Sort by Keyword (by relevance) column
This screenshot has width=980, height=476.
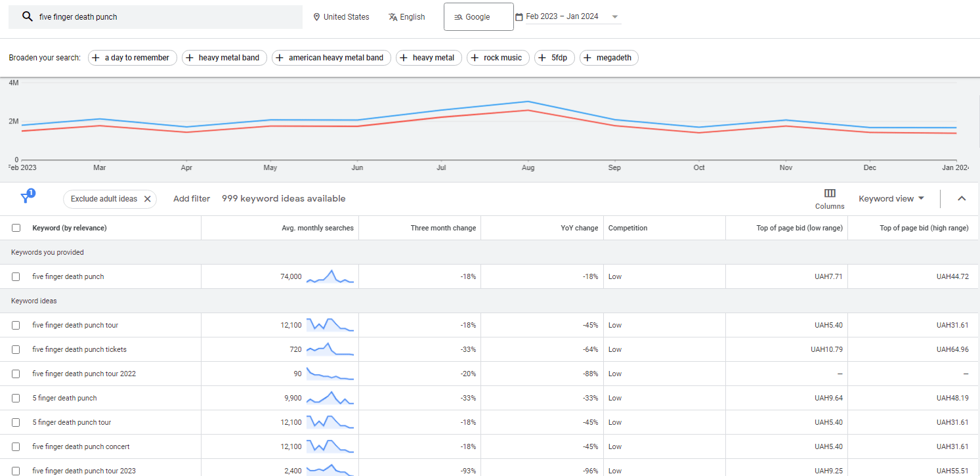click(70, 228)
